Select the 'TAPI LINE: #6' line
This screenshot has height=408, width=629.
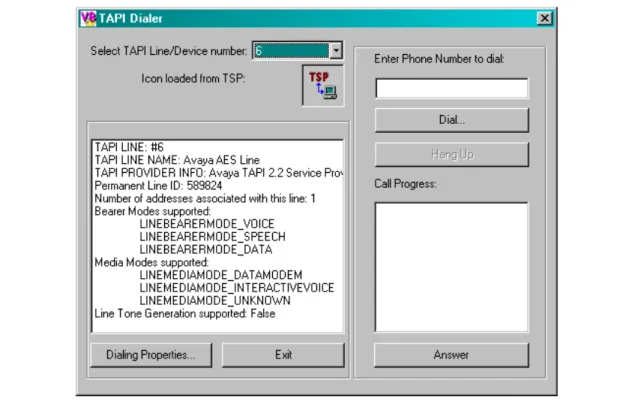pyautogui.click(x=129, y=147)
